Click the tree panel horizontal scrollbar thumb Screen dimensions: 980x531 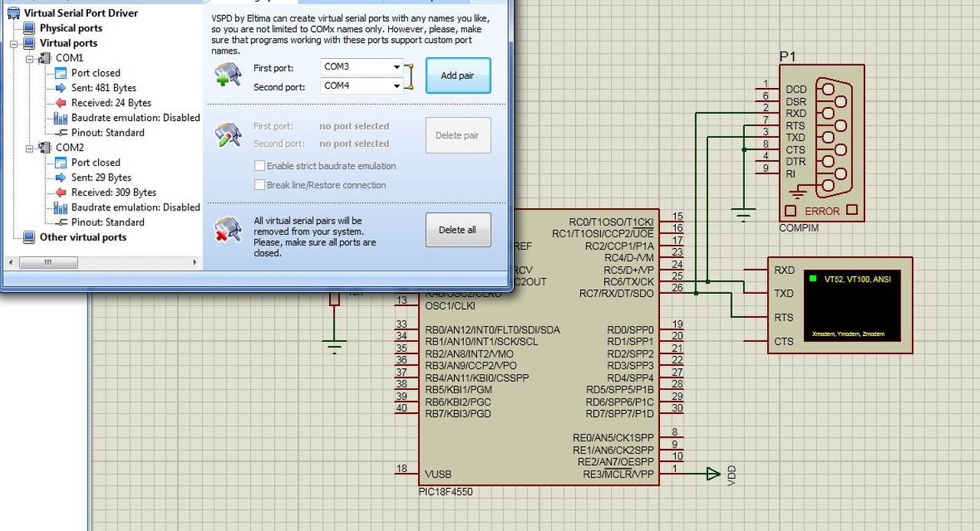coord(47,262)
